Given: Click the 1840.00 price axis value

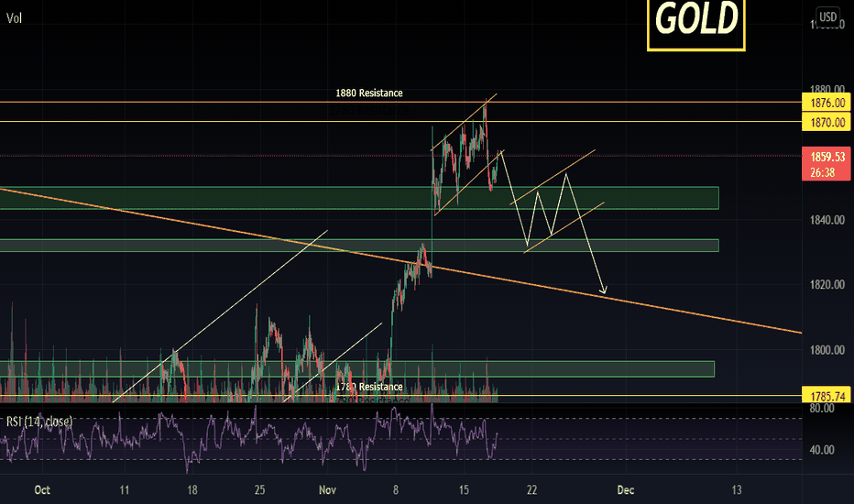Looking at the screenshot, I should coord(827,220).
